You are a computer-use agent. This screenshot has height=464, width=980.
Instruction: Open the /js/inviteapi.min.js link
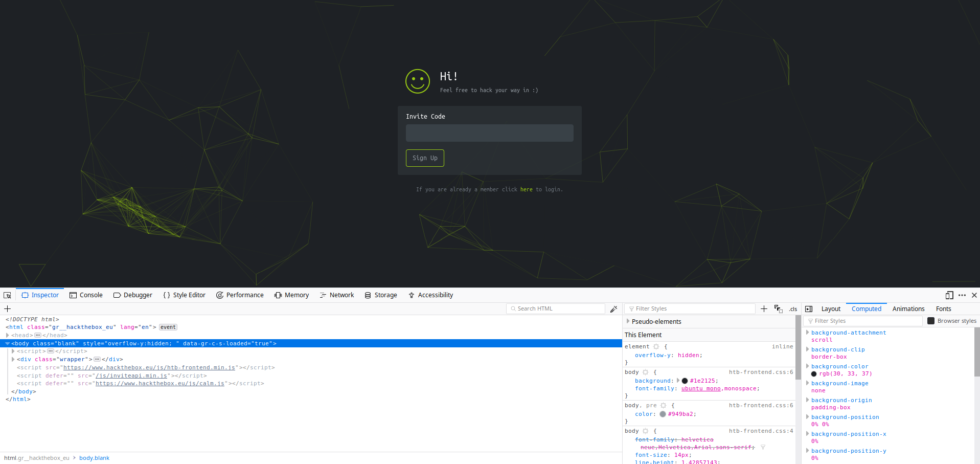coord(131,376)
